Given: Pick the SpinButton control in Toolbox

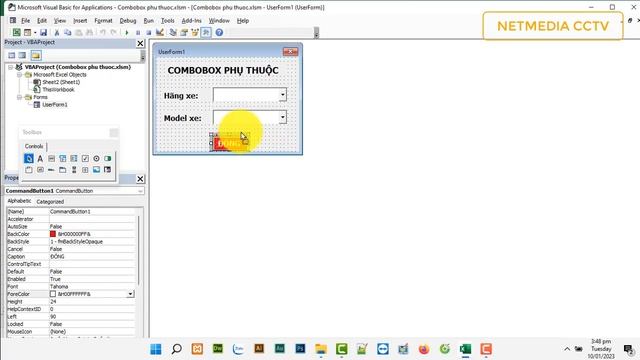Looking at the screenshot, I should (x=85, y=169).
